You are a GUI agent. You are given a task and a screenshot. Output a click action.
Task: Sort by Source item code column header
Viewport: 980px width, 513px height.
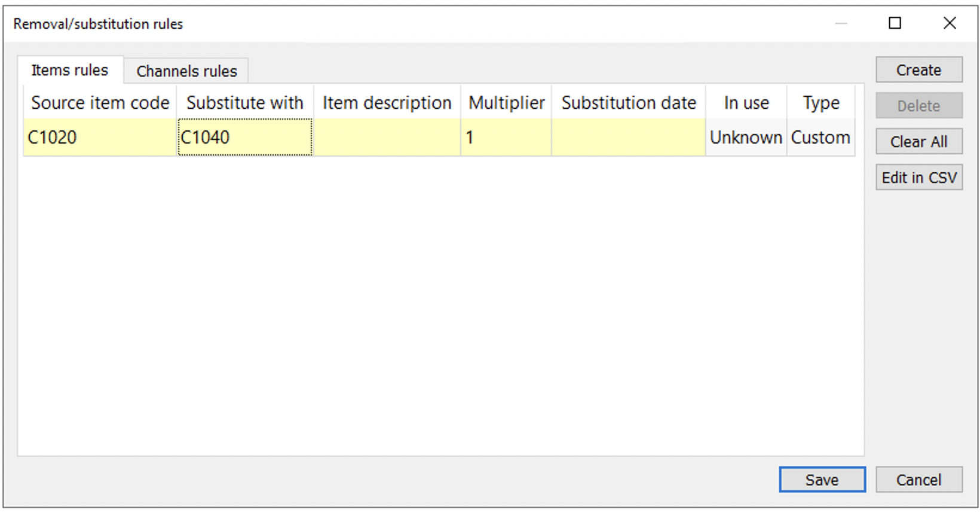[100, 103]
